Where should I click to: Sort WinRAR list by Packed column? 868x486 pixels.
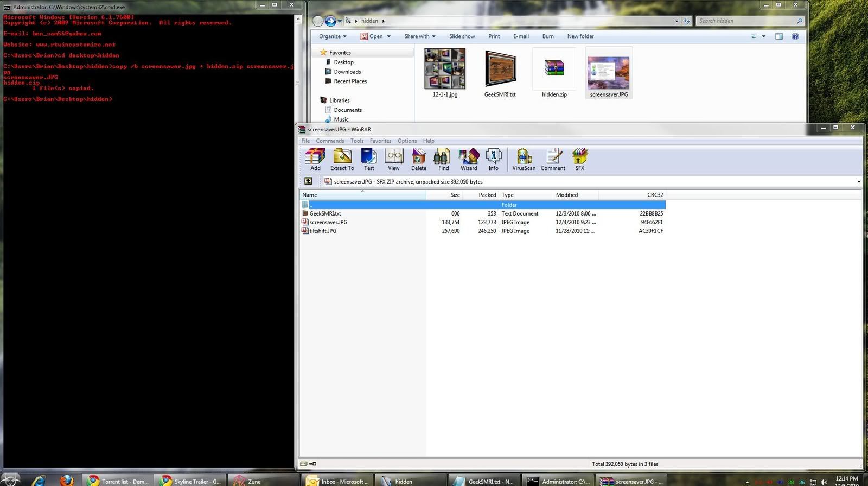[x=480, y=195]
